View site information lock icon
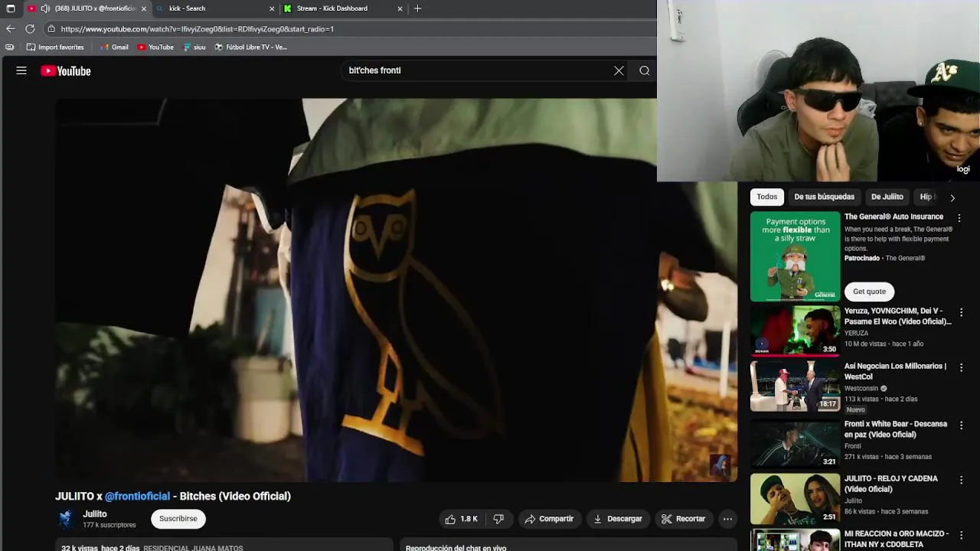Viewport: 980px width, 551px height. click(51, 29)
